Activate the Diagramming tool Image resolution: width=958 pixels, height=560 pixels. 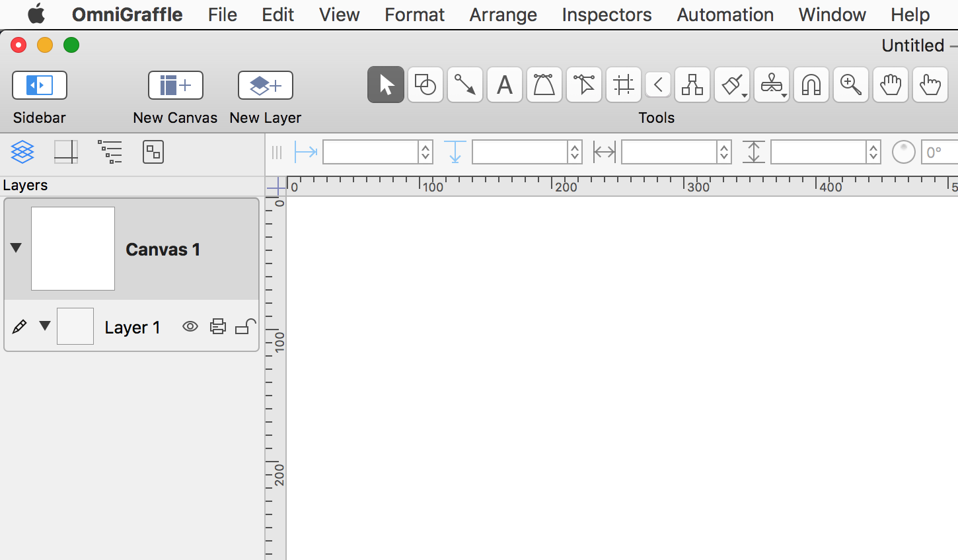tap(692, 85)
